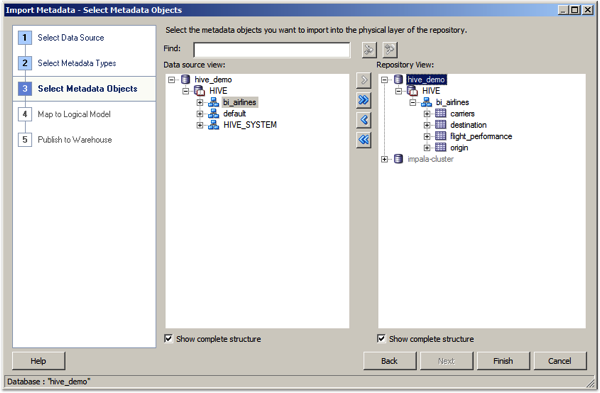The height and width of the screenshot is (393, 600).
Task: Collapse bi_airlines node in Repository View
Action: click(412, 103)
